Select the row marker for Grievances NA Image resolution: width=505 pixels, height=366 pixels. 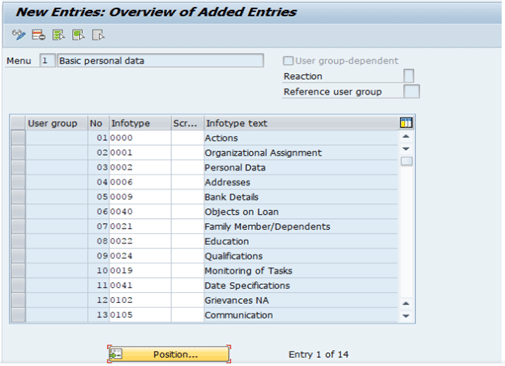(18, 300)
